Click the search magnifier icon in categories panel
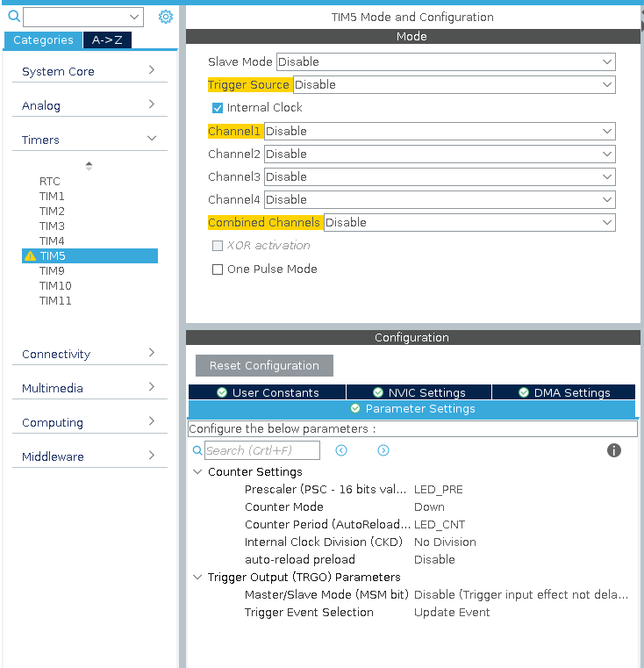The image size is (644, 668). pos(14,16)
